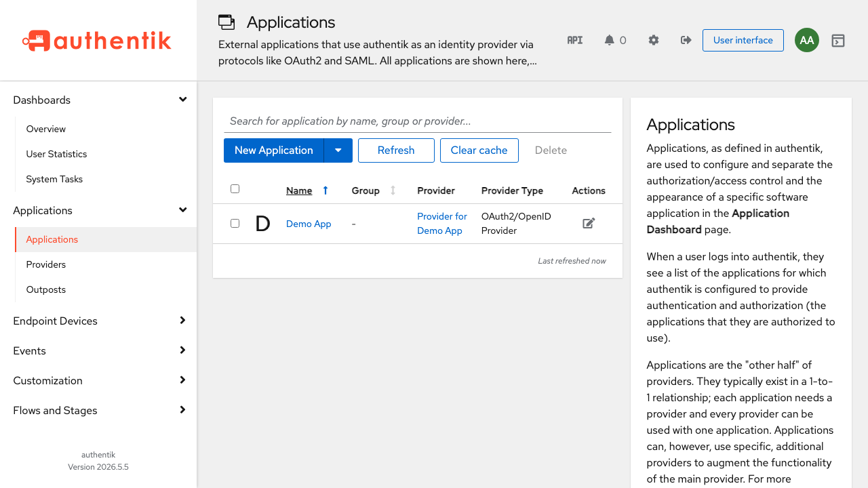
Task: Click the New Application button
Action: click(x=274, y=150)
